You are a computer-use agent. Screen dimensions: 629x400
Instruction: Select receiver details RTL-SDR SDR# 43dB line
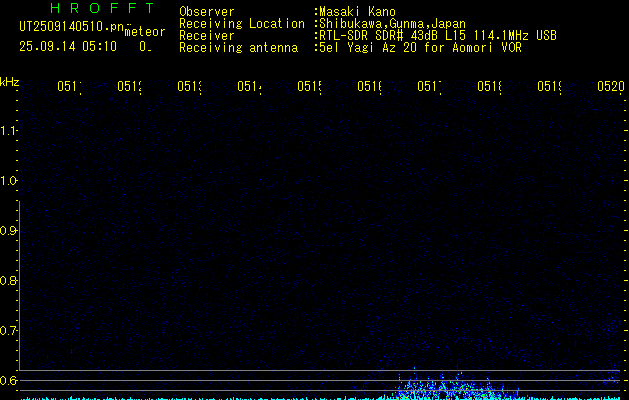[438, 36]
